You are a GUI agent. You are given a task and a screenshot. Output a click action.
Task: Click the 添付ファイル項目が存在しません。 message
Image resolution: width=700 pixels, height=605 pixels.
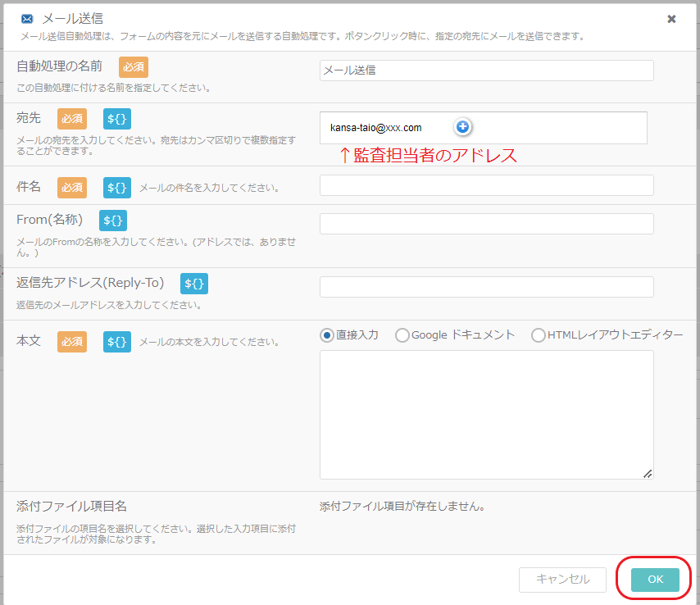402,507
